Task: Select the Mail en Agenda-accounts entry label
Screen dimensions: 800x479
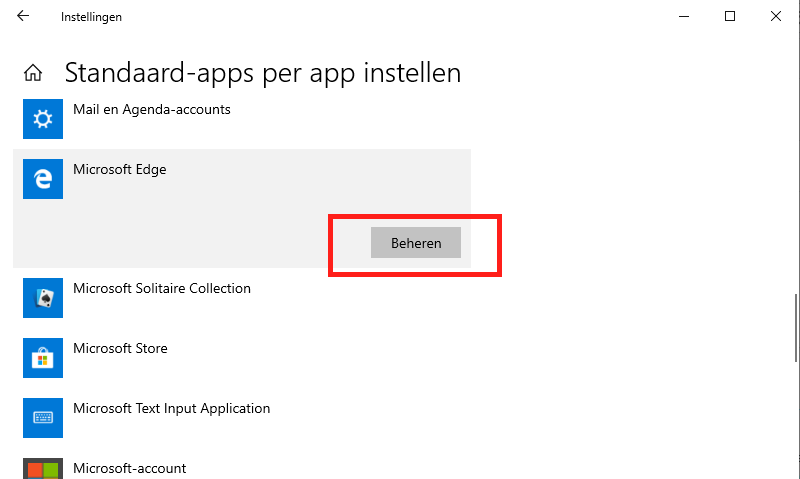Action: 152,109
